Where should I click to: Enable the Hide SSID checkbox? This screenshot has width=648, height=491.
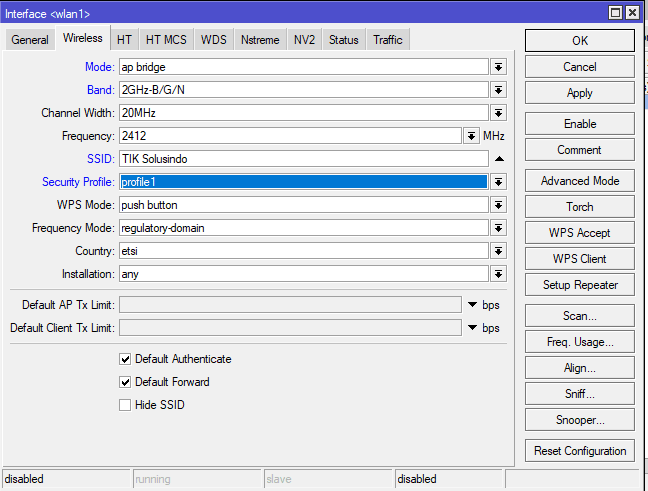point(125,405)
